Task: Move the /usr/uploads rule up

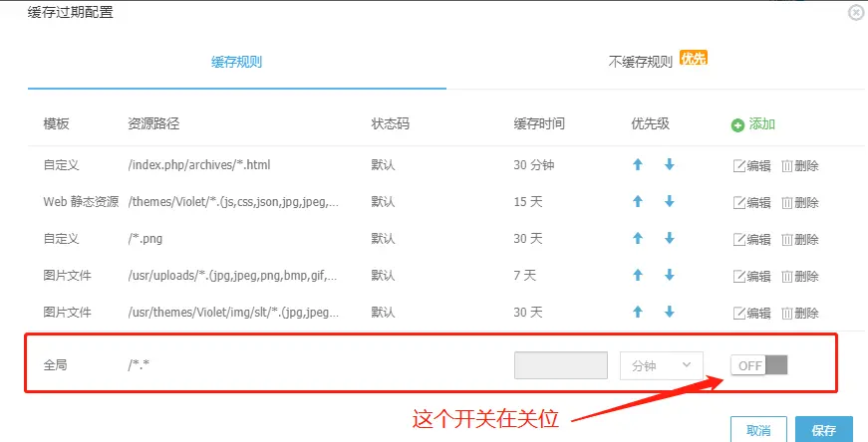Action: tap(638, 275)
